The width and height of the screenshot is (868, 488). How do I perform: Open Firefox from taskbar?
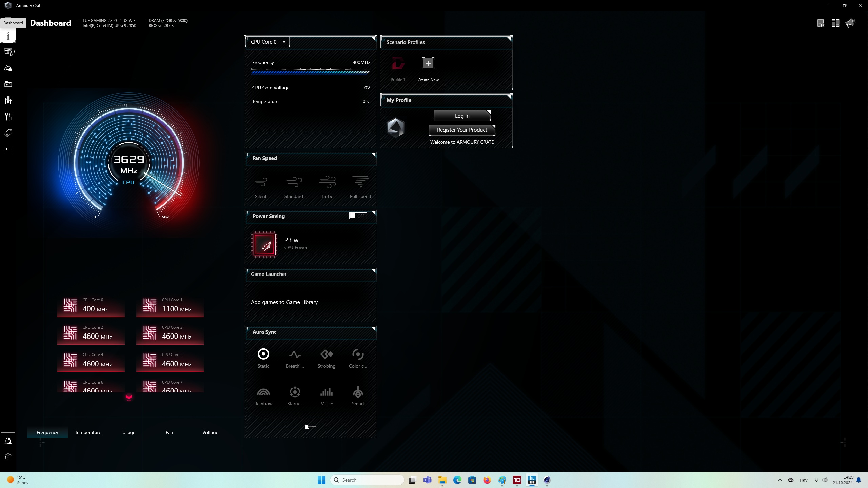point(487,480)
